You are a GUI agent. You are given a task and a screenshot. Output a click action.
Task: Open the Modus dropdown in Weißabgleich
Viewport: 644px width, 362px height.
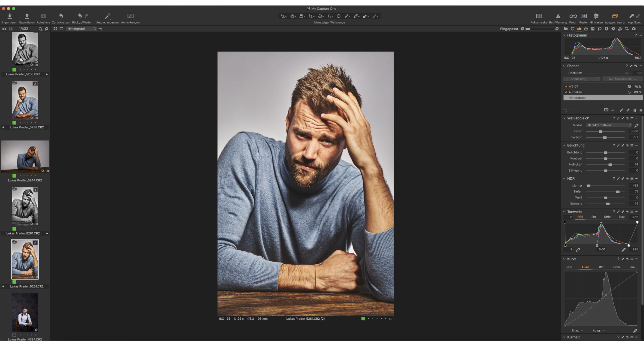coord(608,125)
